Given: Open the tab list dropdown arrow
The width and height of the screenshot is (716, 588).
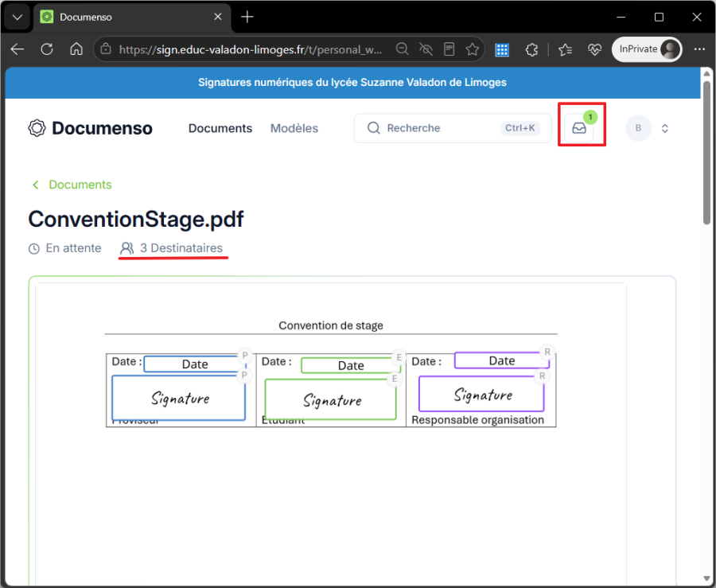Looking at the screenshot, I should coord(18,18).
